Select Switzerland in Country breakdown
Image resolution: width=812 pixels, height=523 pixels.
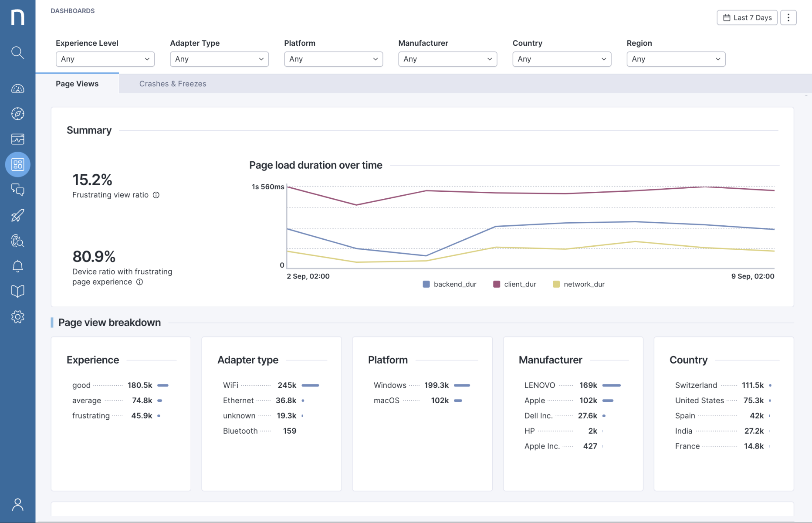pyautogui.click(x=724, y=385)
